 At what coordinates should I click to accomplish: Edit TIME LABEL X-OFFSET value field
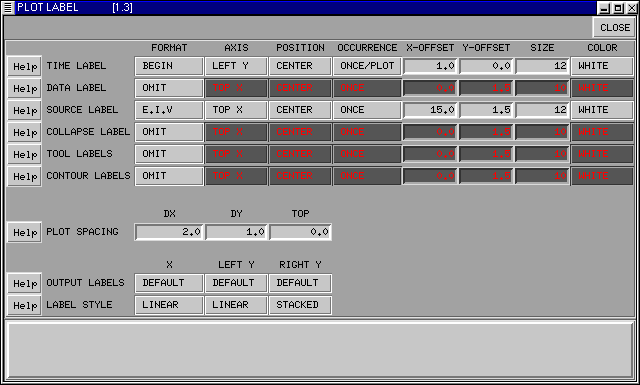(x=430, y=66)
